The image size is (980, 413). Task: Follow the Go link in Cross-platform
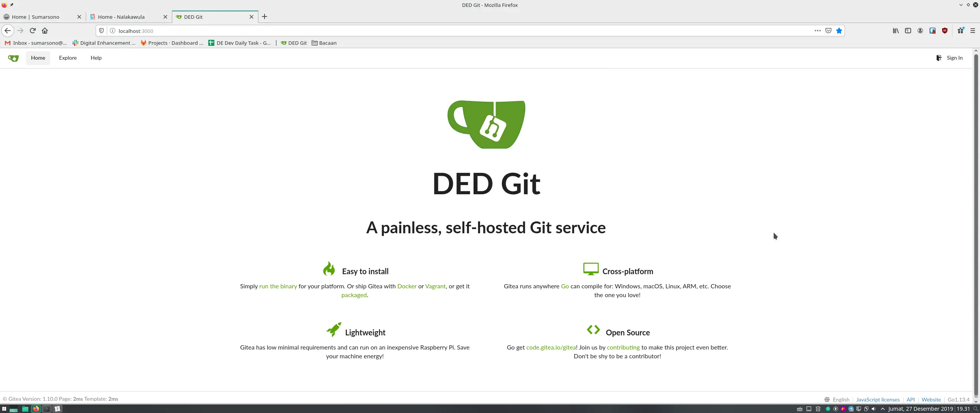[x=565, y=286]
